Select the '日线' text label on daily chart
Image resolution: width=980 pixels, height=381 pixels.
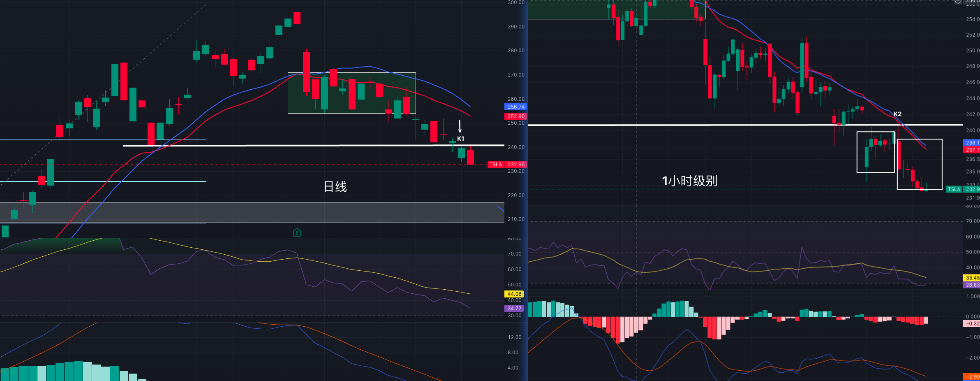click(x=335, y=187)
